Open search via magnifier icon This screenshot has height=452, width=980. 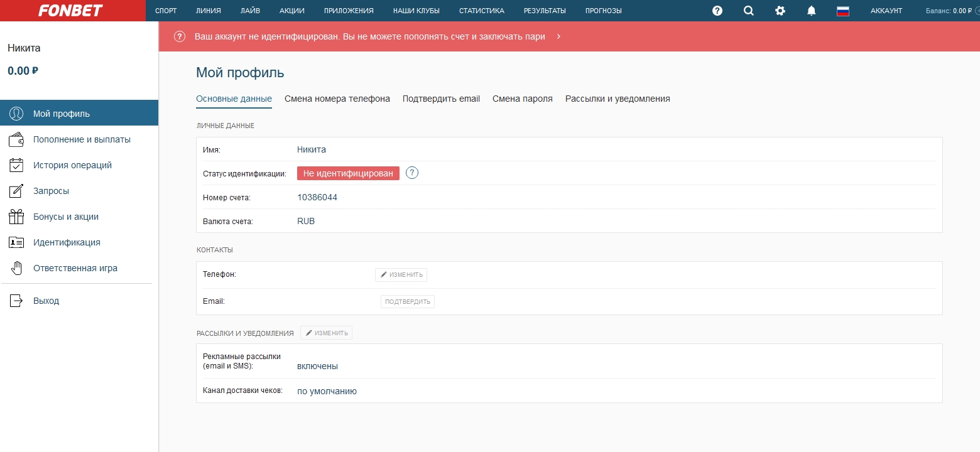click(x=748, y=11)
